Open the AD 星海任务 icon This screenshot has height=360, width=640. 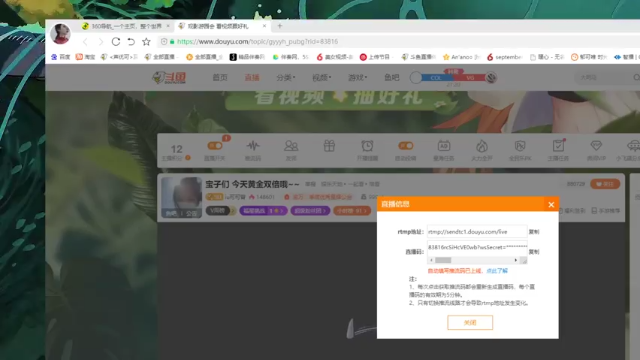444,146
